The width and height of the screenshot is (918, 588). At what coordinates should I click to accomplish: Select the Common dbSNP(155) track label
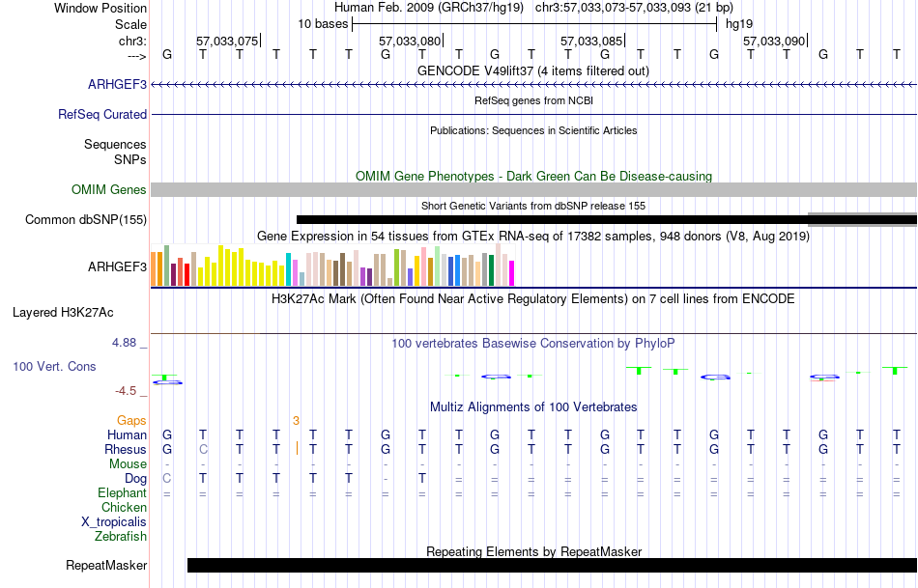click(85, 219)
